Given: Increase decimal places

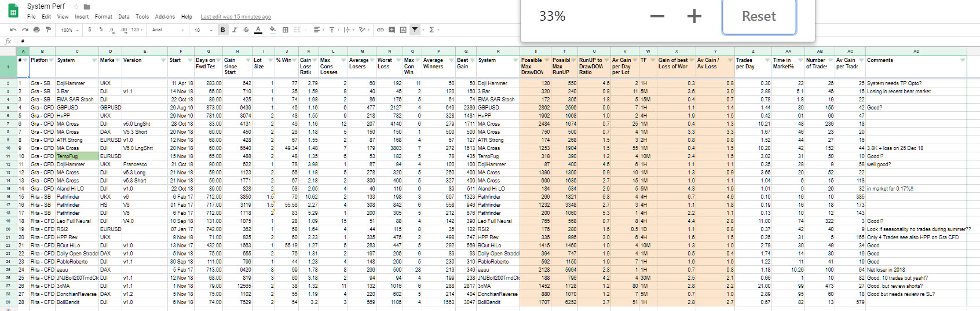Looking at the screenshot, I should [x=123, y=30].
